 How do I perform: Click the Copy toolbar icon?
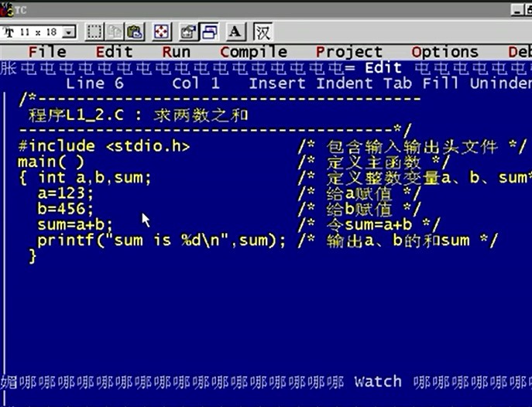(115, 32)
